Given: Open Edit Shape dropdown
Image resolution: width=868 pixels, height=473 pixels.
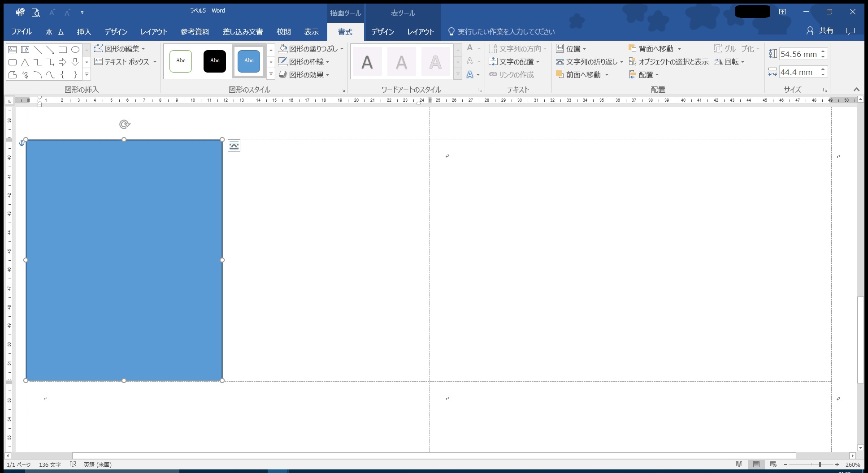Looking at the screenshot, I should point(120,49).
